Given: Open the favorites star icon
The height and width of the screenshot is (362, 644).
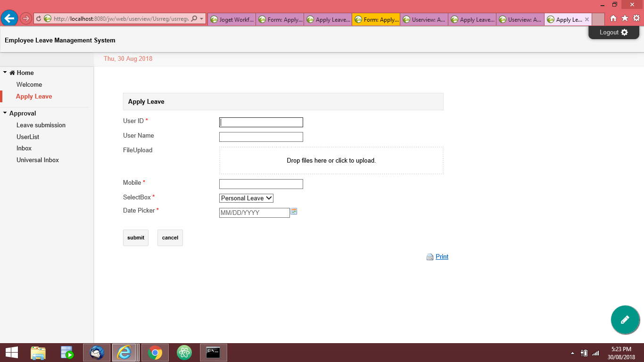Looking at the screenshot, I should (x=625, y=18).
